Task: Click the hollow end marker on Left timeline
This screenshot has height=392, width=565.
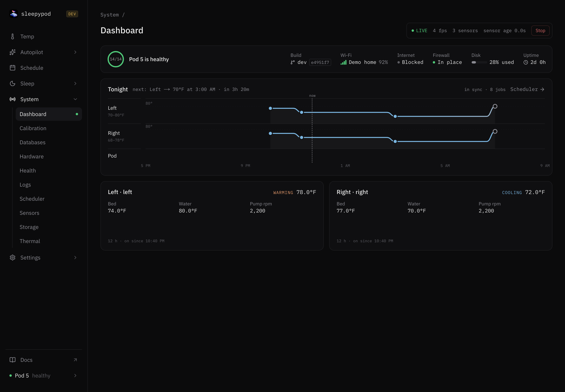Action: click(x=495, y=106)
